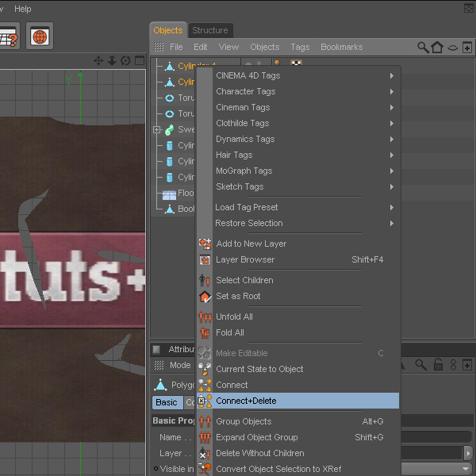Click the viewport rotate camera icon
Screen dimensions: 476x476
125,60
